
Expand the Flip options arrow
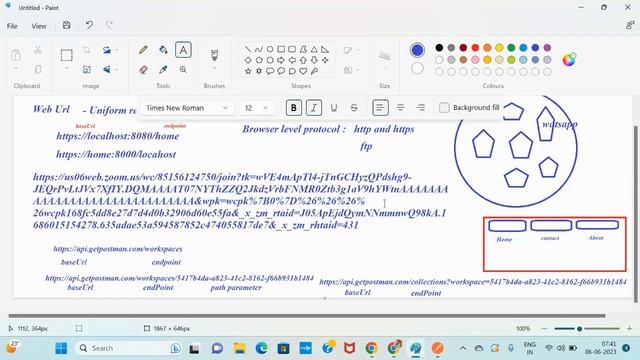pos(117,70)
